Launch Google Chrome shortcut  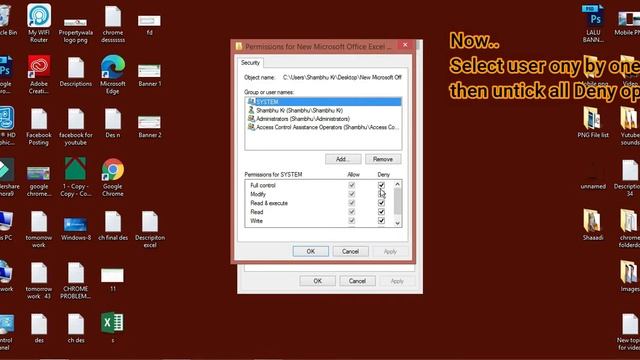click(113, 178)
